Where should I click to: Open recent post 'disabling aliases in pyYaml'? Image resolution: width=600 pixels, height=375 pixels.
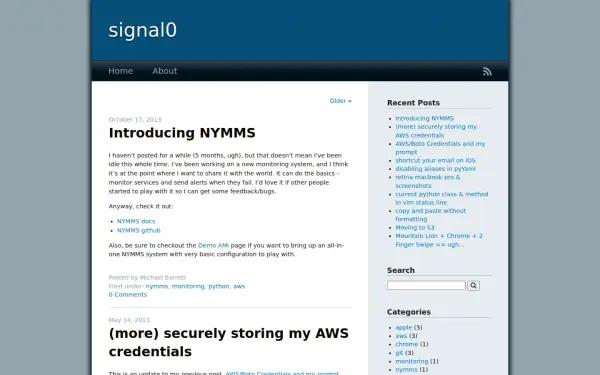tap(435, 169)
